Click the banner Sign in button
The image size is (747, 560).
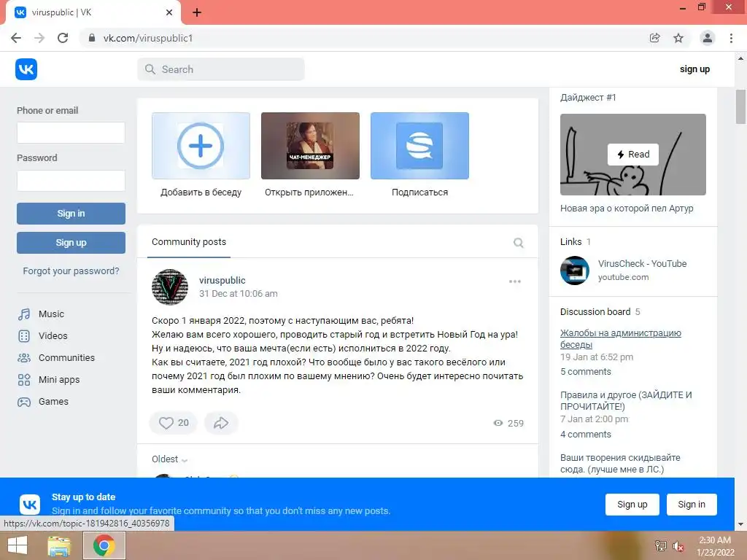point(692,505)
